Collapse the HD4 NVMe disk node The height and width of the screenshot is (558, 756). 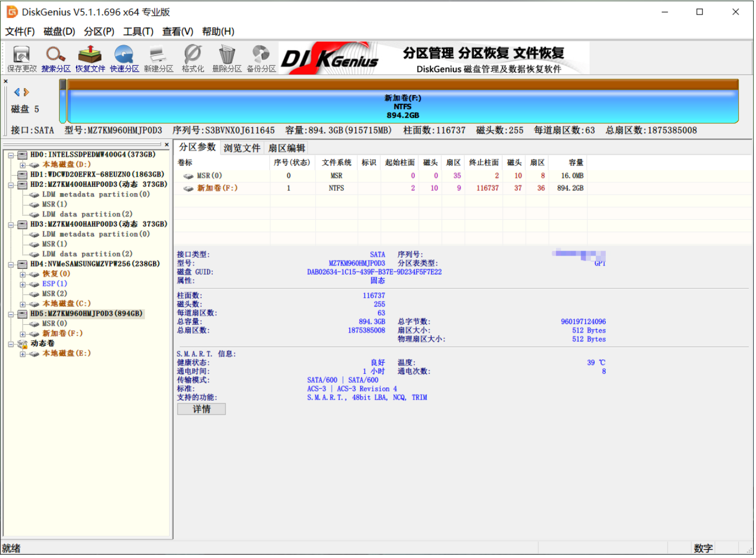(x=11, y=264)
